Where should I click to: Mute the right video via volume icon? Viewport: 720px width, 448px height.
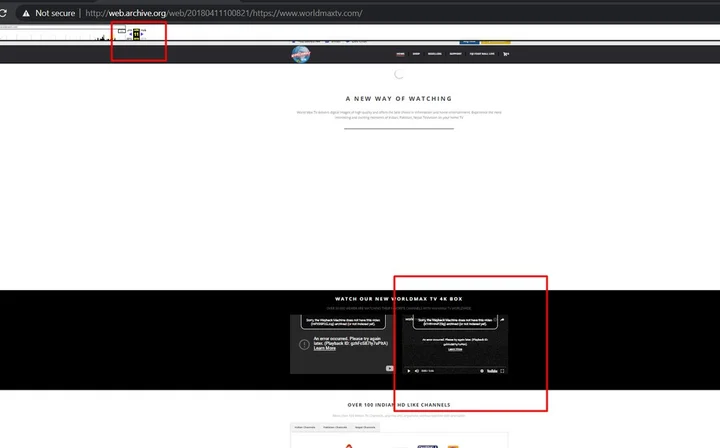click(x=417, y=370)
